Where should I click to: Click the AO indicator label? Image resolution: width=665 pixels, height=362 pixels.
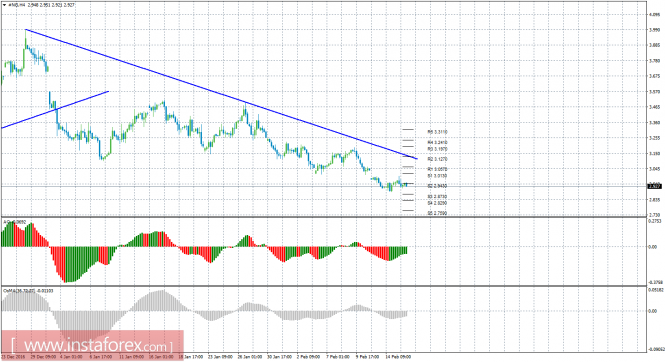[x=15, y=222]
